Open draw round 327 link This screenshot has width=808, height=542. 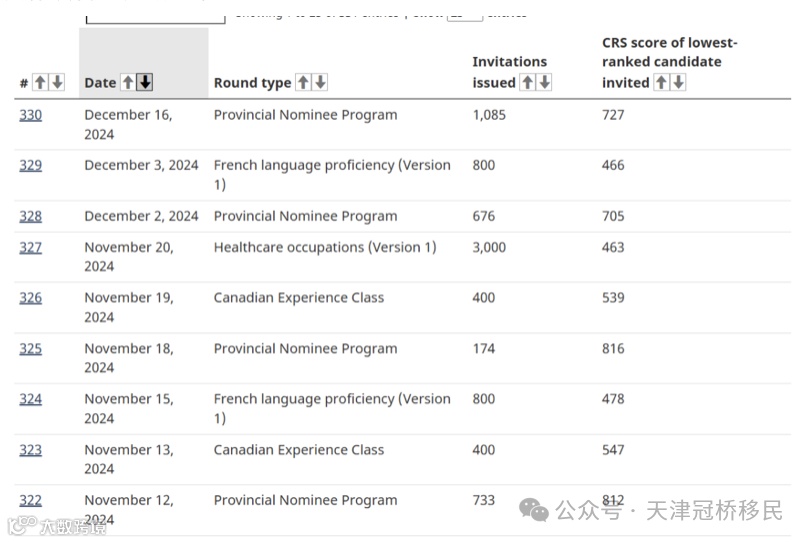click(31, 247)
